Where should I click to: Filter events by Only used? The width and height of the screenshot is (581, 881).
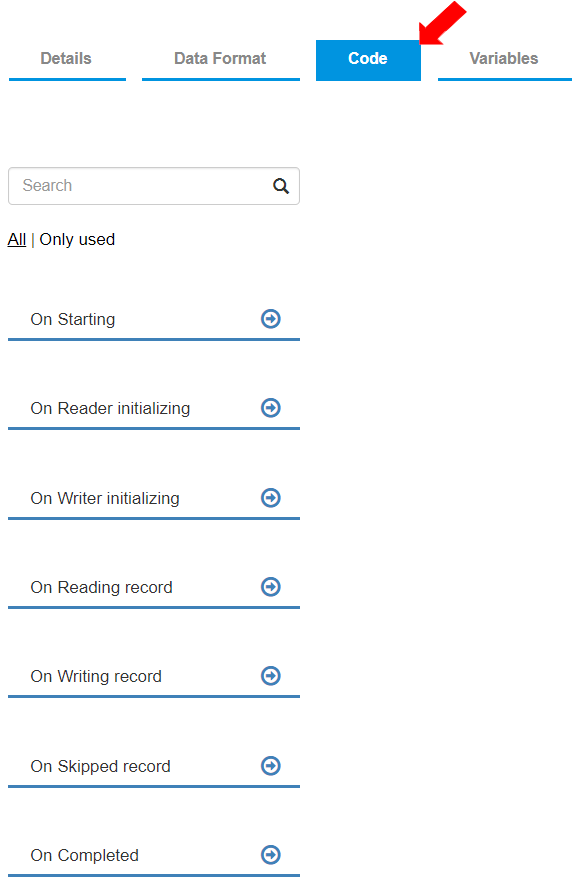coord(77,239)
